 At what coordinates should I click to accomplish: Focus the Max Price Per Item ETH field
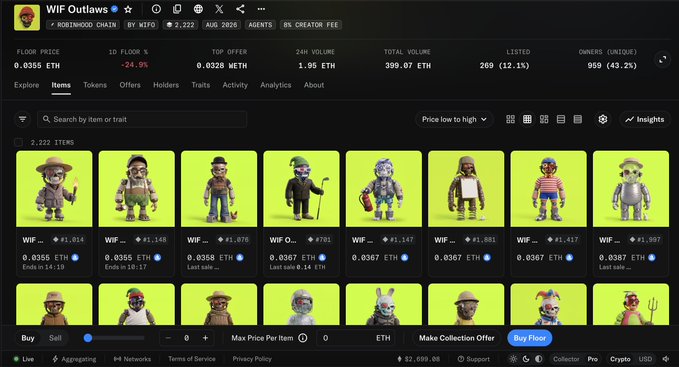click(356, 338)
